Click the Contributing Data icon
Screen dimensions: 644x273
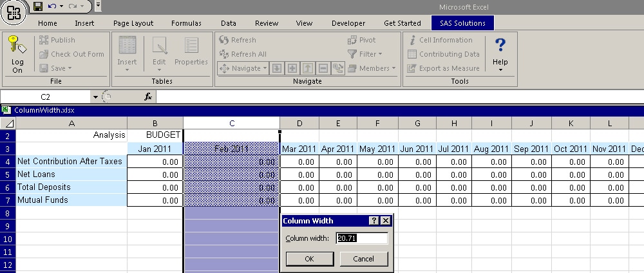(x=412, y=54)
